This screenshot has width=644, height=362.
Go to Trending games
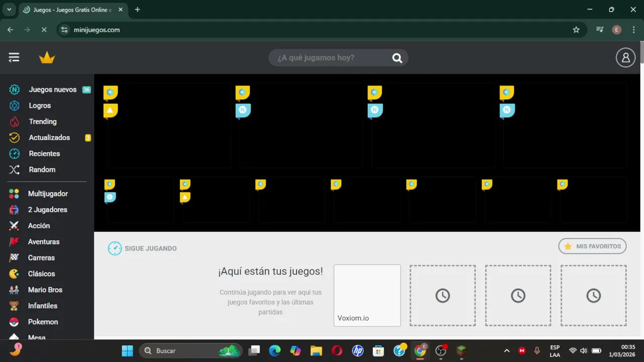coord(43,122)
